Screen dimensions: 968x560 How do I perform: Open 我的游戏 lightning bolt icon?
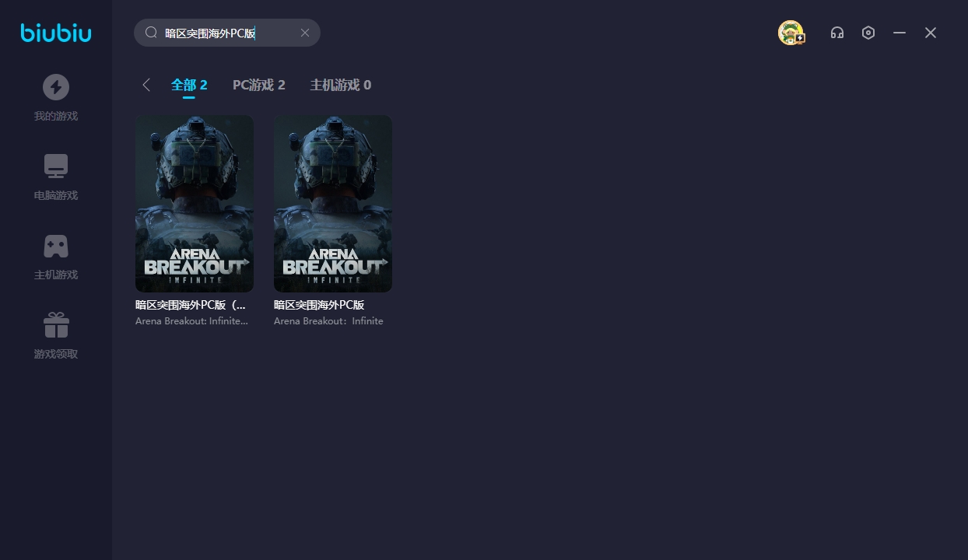click(56, 87)
